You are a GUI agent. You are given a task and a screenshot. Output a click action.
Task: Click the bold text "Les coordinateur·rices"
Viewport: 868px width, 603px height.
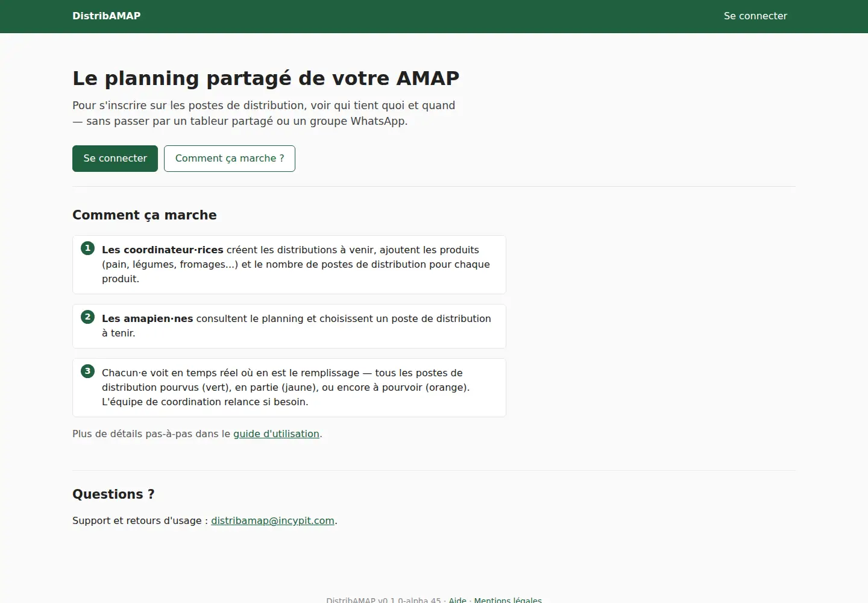163,250
